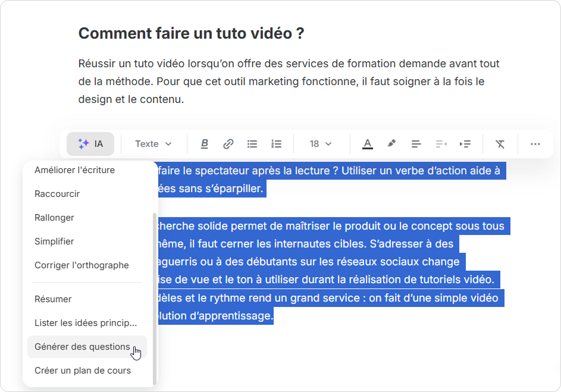561x392 pixels.
Task: Clear formatting from selected text
Action: pyautogui.click(x=500, y=144)
